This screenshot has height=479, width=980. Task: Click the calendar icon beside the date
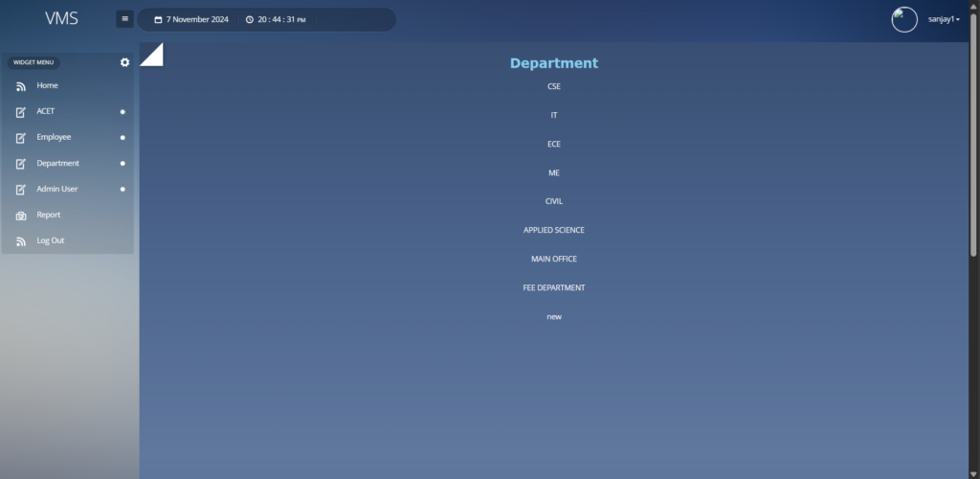coord(158,19)
